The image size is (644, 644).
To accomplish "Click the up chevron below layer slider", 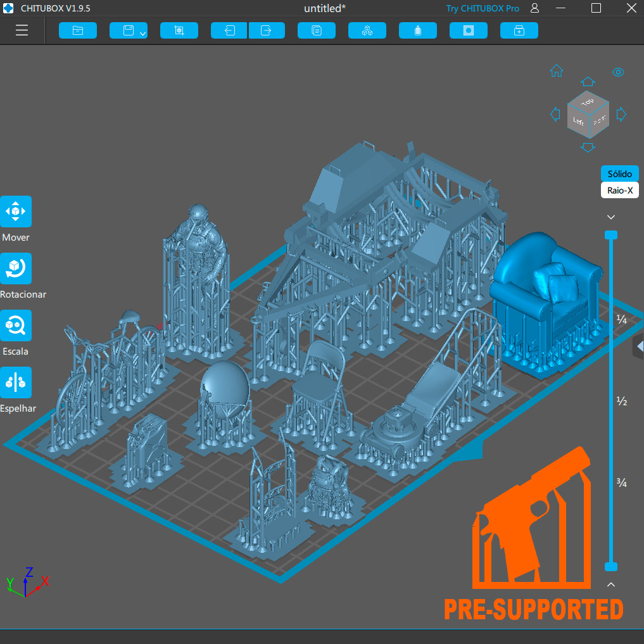I will 611,584.
